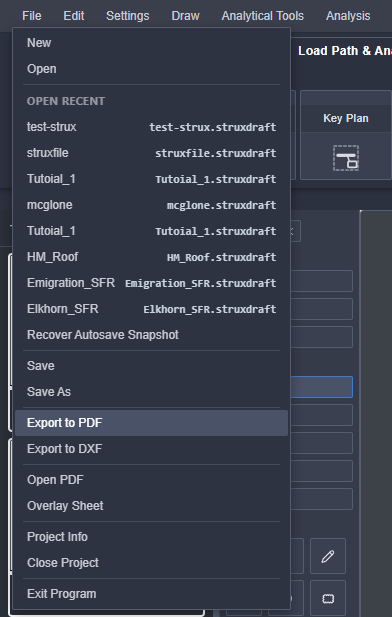Click the highlighted blue input field

(x=322, y=387)
